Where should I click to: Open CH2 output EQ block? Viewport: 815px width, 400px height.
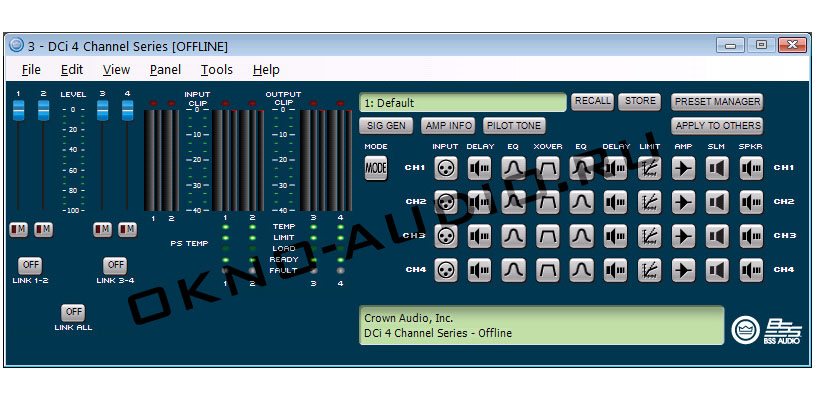point(582,202)
